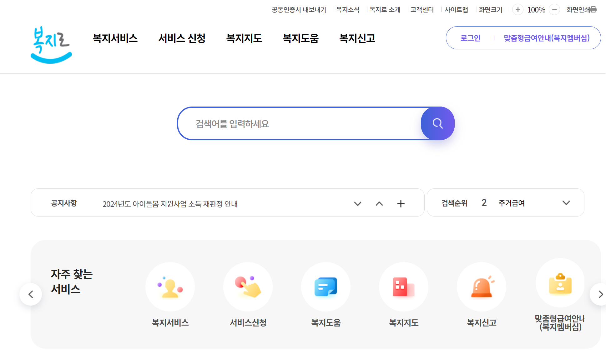Open the 서비스신청 hand pointer icon
Viewport: 606px width, 364px height.
coord(248,287)
